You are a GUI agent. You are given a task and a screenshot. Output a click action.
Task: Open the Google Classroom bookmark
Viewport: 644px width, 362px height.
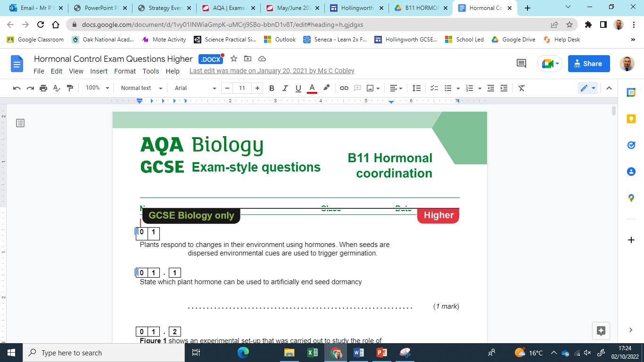(35, 40)
